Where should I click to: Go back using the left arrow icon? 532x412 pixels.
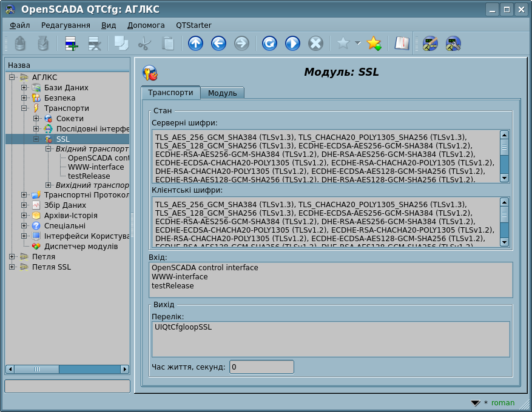click(x=218, y=43)
